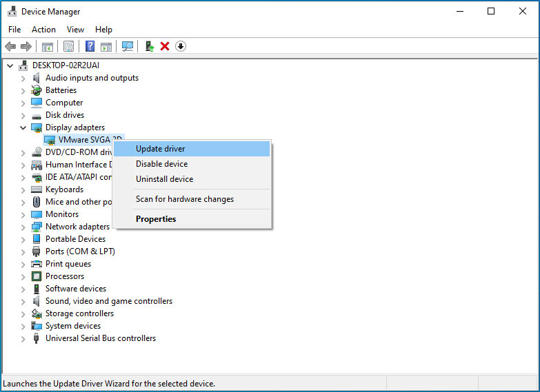The height and width of the screenshot is (392, 540).
Task: Select the Processors tree item
Action: pos(64,276)
